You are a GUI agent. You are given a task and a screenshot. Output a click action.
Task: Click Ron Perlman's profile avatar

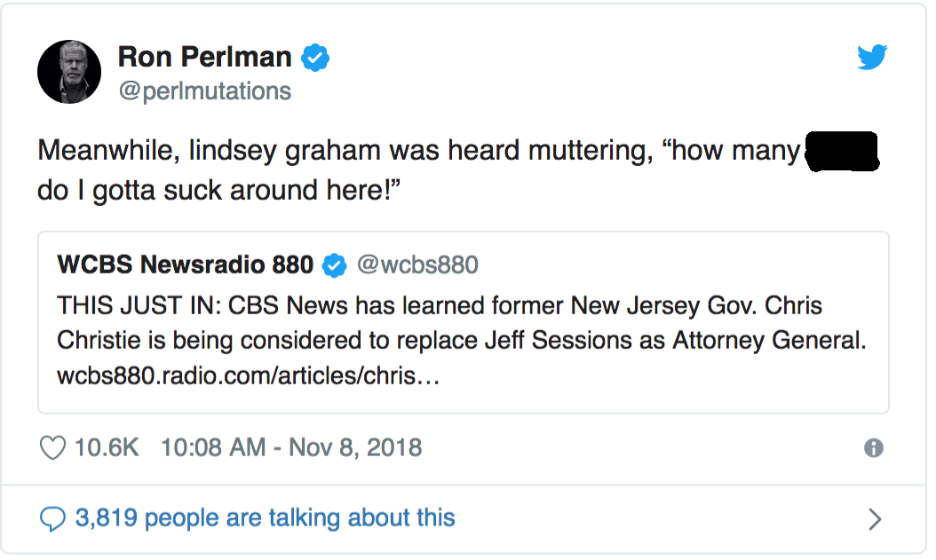click(69, 73)
